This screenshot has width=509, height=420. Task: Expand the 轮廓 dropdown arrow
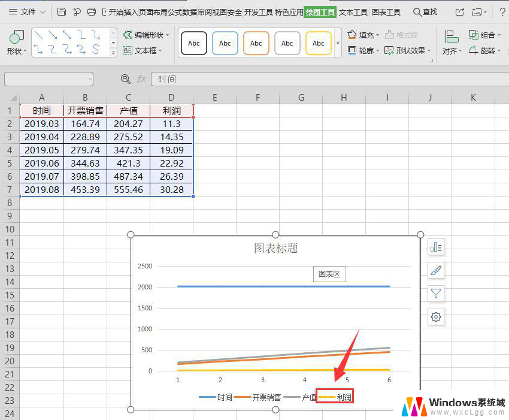click(377, 51)
